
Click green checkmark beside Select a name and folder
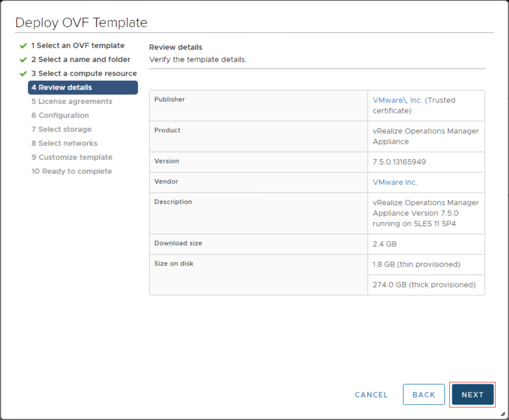23,60
